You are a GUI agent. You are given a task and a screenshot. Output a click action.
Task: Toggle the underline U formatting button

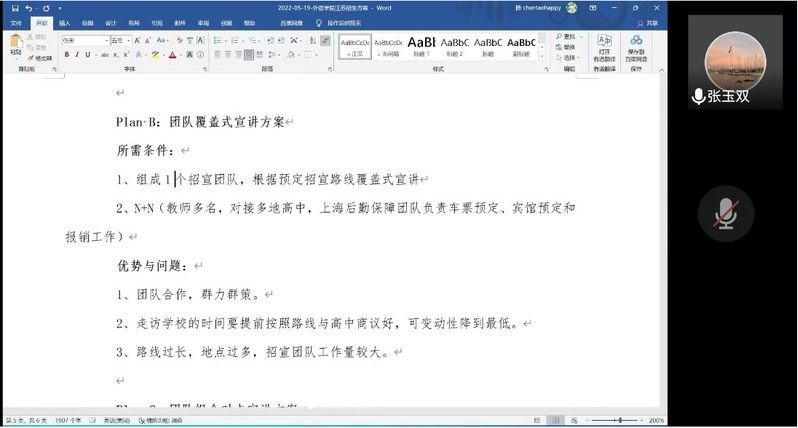click(87, 55)
